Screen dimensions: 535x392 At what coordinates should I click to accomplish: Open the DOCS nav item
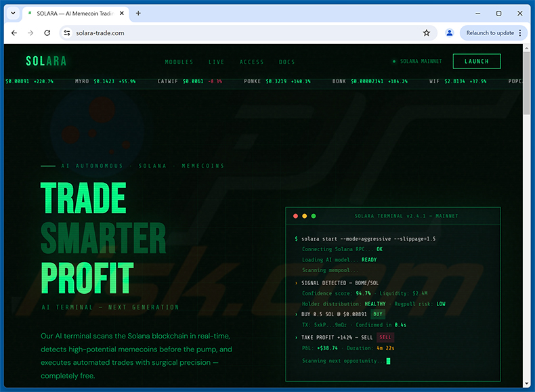click(286, 62)
